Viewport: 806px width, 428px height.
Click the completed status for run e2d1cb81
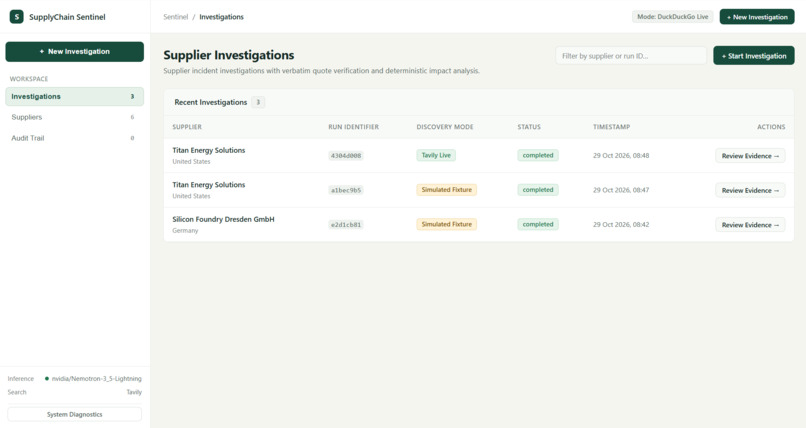coord(538,224)
